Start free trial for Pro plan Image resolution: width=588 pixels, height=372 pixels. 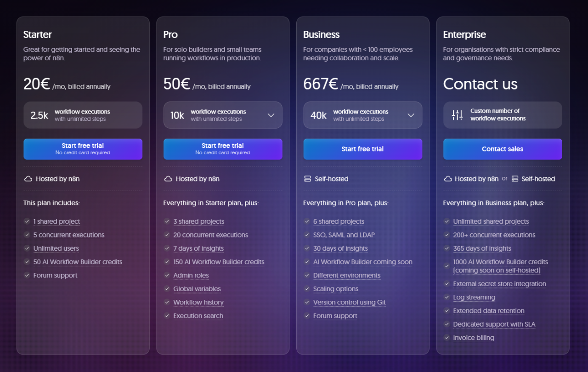pyautogui.click(x=223, y=149)
